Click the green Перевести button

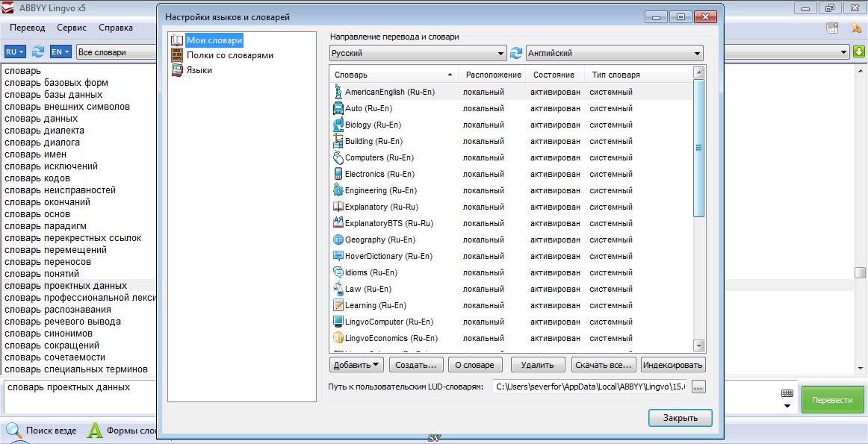(833, 400)
